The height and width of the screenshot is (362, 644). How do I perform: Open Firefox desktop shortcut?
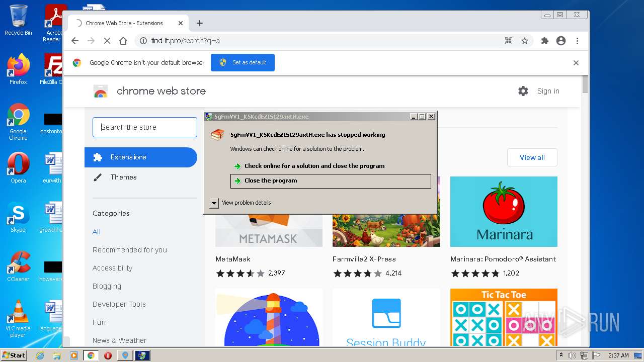(18, 69)
